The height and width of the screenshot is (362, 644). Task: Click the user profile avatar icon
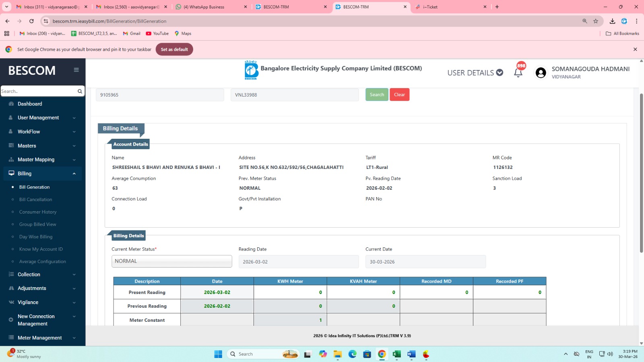(x=541, y=73)
